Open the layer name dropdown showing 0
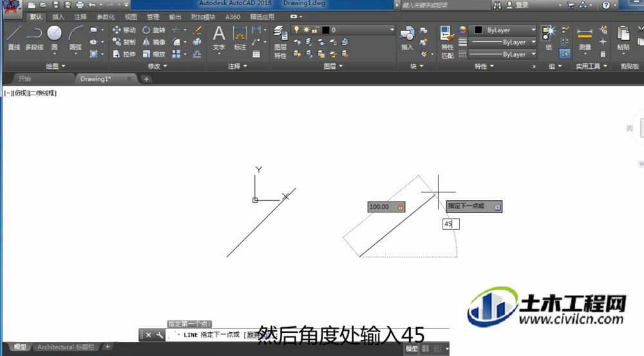 (343, 30)
